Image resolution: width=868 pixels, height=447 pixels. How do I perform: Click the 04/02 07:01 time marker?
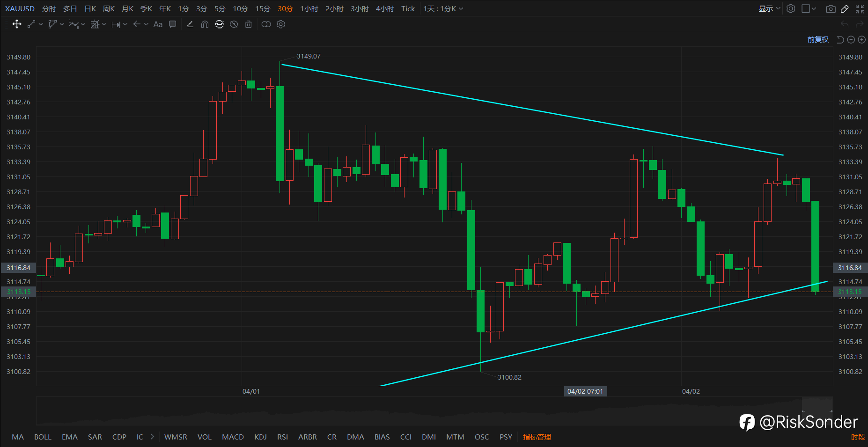point(585,391)
